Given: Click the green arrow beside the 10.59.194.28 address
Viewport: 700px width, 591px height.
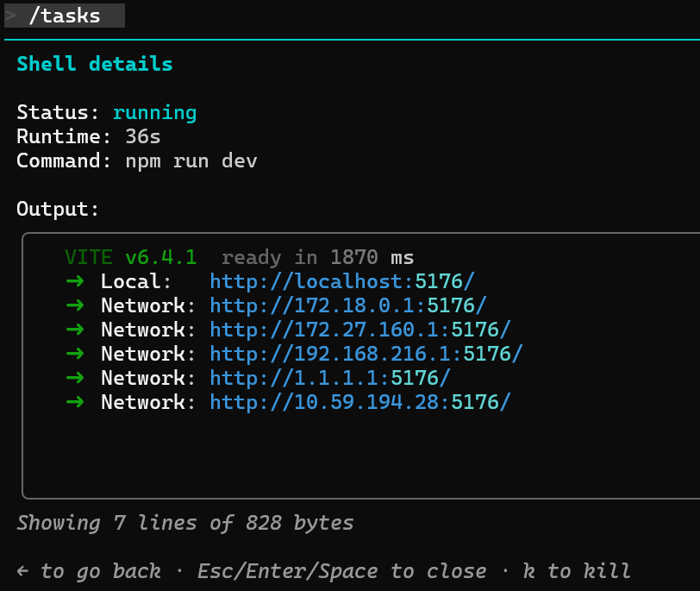Looking at the screenshot, I should [x=75, y=402].
